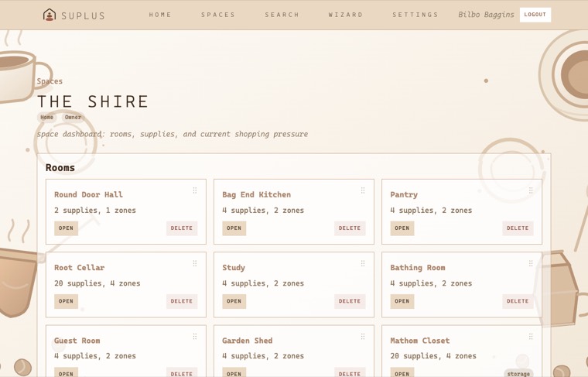Screen dimensions: 588x377
Task: Click the drag handle on Bag End Kitchen card
Action: click(x=363, y=190)
